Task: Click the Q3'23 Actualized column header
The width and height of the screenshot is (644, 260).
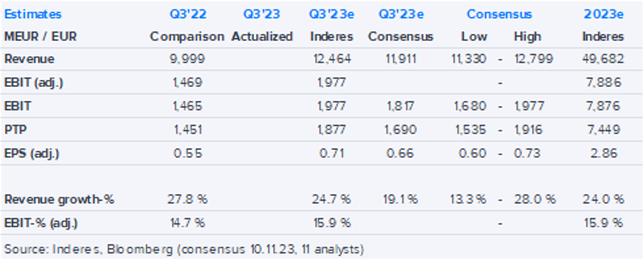Action: 262,14
